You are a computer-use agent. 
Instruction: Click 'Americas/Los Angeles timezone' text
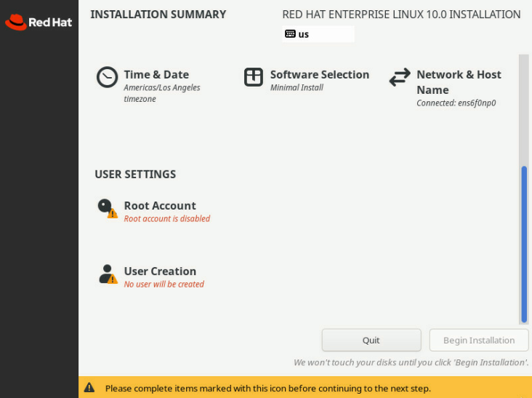coord(162,93)
